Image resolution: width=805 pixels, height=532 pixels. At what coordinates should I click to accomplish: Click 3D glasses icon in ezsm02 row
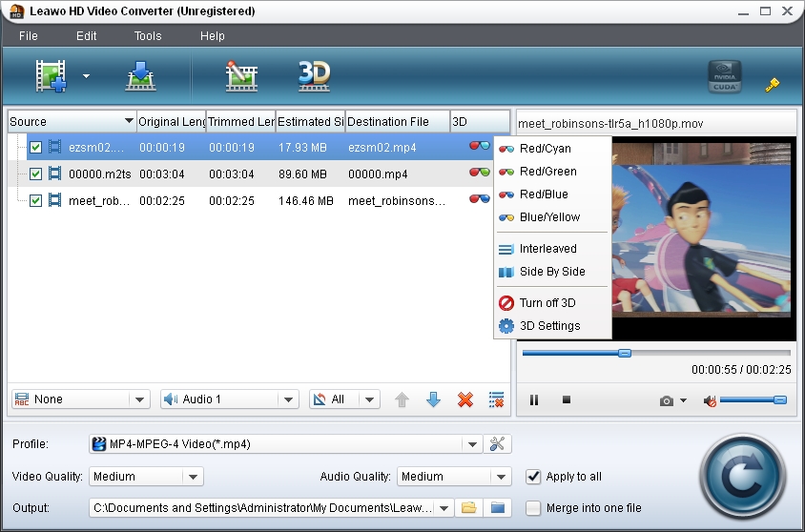click(x=480, y=146)
